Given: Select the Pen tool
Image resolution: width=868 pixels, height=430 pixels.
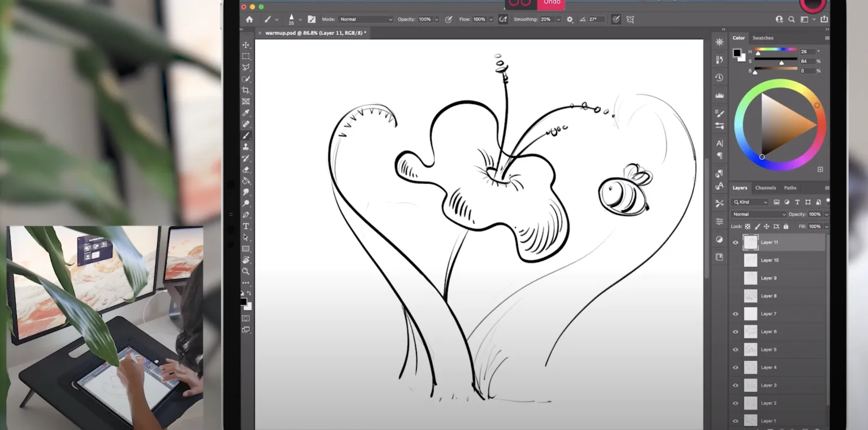Looking at the screenshot, I should click(x=246, y=215).
